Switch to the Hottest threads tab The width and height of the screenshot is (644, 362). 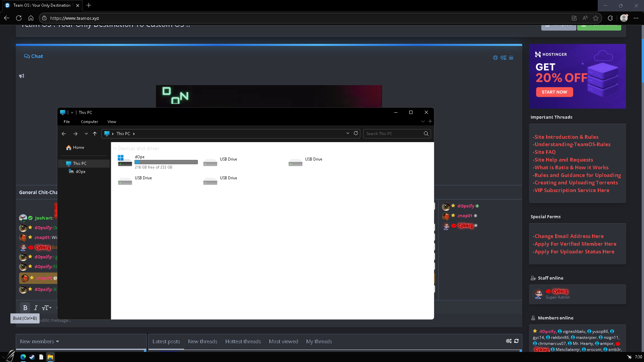click(x=243, y=342)
